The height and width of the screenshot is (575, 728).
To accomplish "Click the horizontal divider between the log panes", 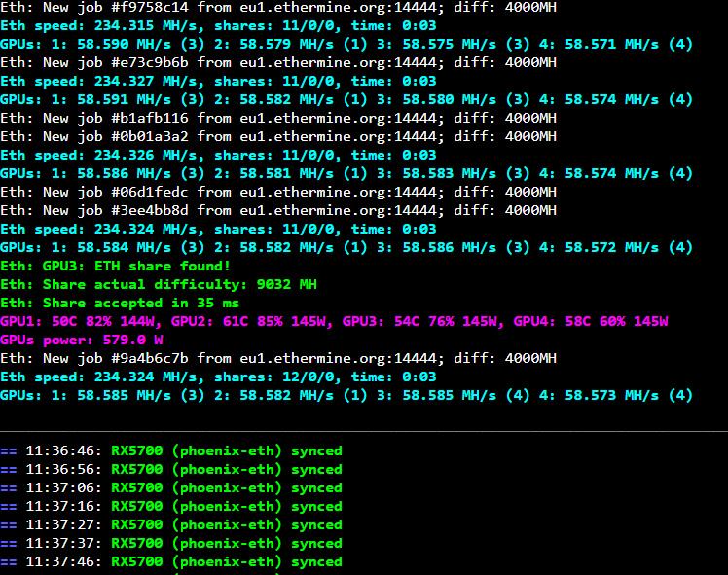I will tap(364, 430).
